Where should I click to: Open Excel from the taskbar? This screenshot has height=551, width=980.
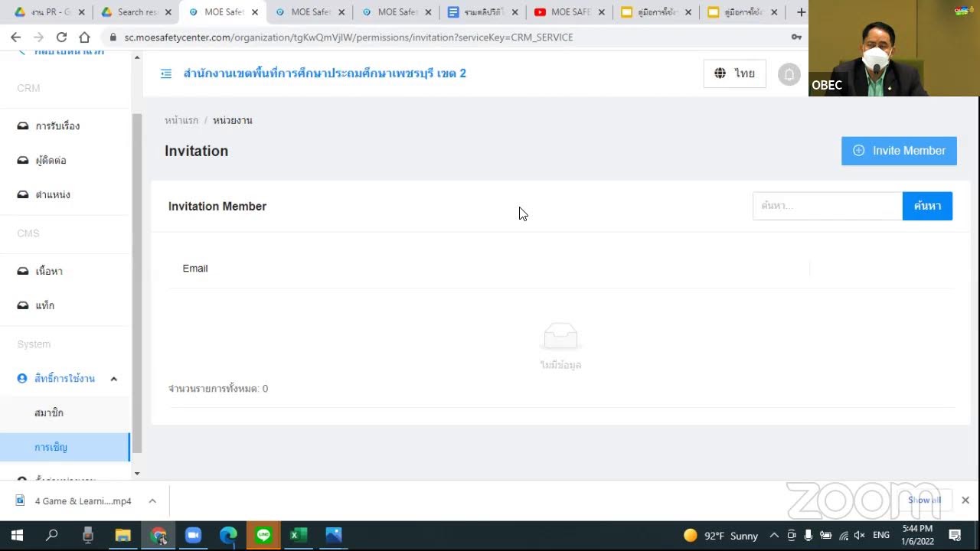[x=299, y=535]
